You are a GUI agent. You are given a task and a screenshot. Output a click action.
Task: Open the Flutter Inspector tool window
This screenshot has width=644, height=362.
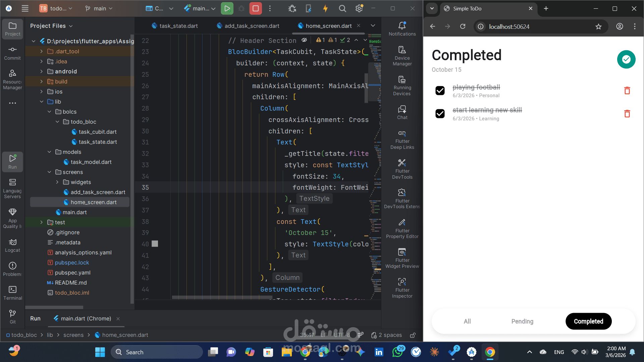[402, 287]
